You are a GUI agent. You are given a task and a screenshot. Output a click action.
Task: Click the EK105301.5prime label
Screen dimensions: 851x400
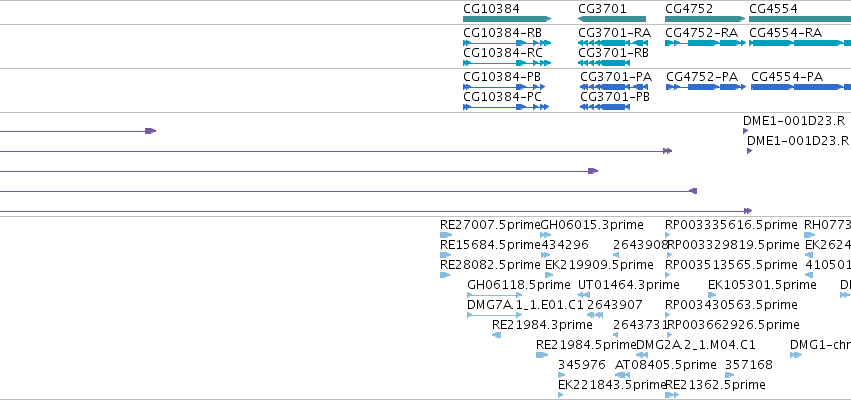pos(762,285)
